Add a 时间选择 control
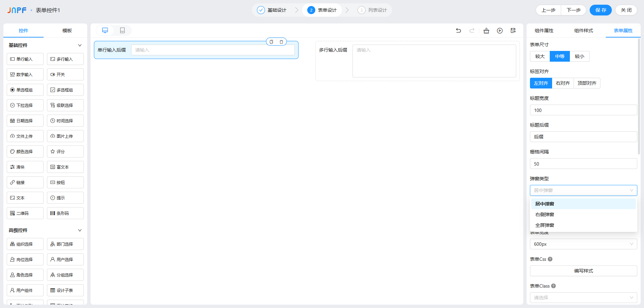The width and height of the screenshot is (644, 308). pyautogui.click(x=65, y=121)
